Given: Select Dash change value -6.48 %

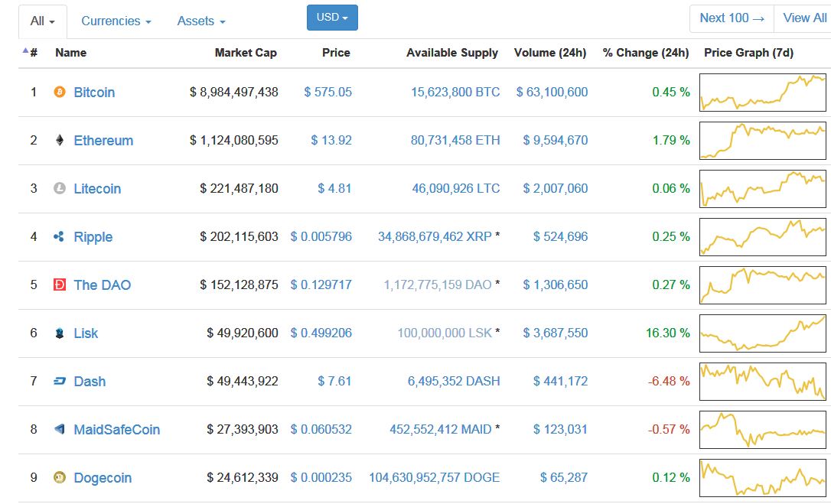Looking at the screenshot, I should pos(669,382).
